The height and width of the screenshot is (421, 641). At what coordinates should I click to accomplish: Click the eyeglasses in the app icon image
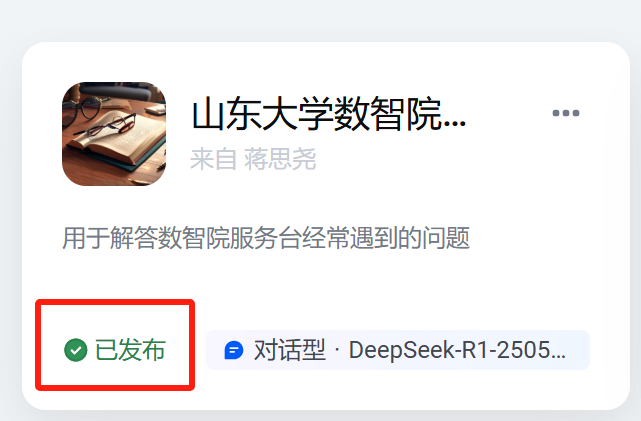click(110, 125)
